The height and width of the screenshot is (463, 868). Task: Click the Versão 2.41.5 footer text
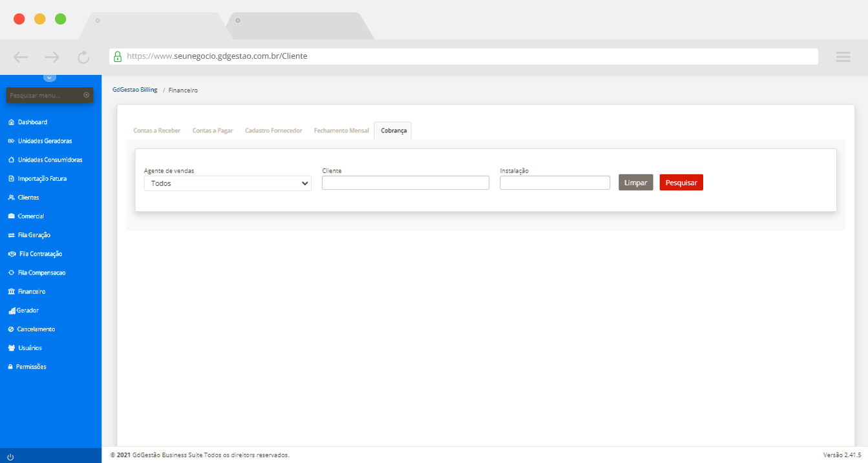(x=842, y=455)
